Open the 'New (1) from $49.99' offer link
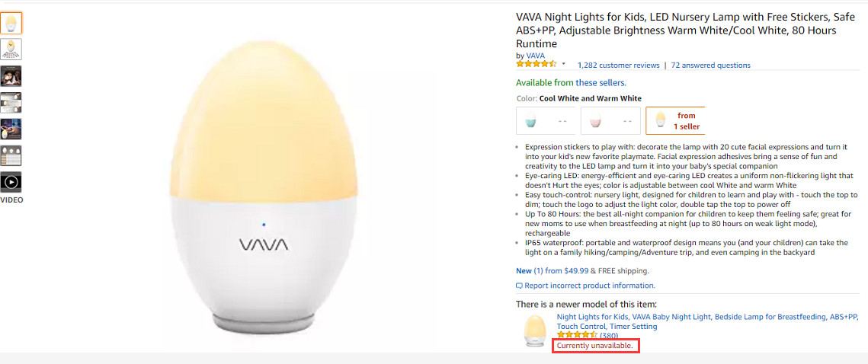This screenshot has width=868, height=364. 541,270
